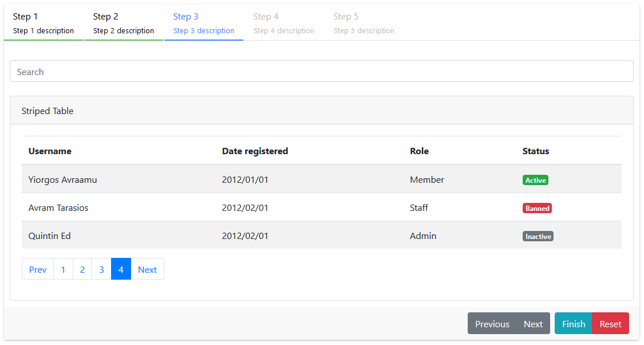Image resolution: width=644 pixels, height=345 pixels.
Task: Go to Step 1 tab
Action: pos(44,23)
